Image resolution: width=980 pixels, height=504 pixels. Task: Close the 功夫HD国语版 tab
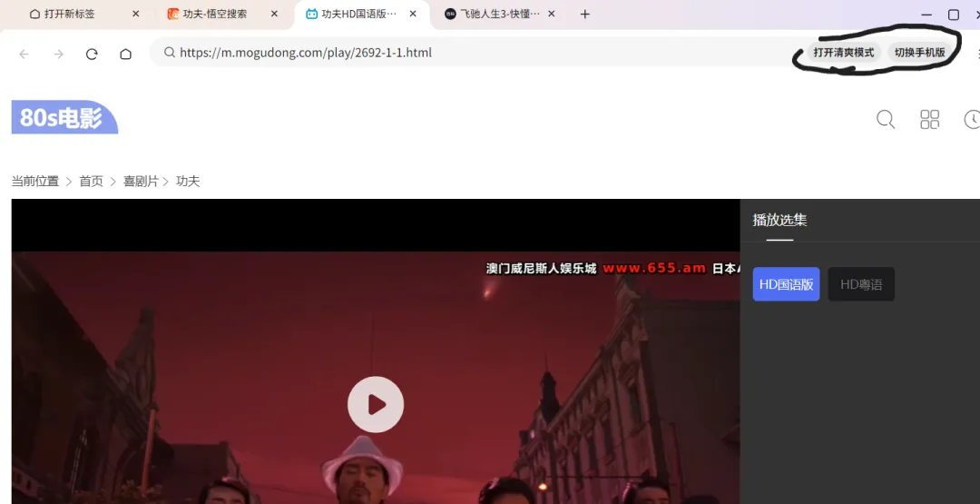[413, 14]
